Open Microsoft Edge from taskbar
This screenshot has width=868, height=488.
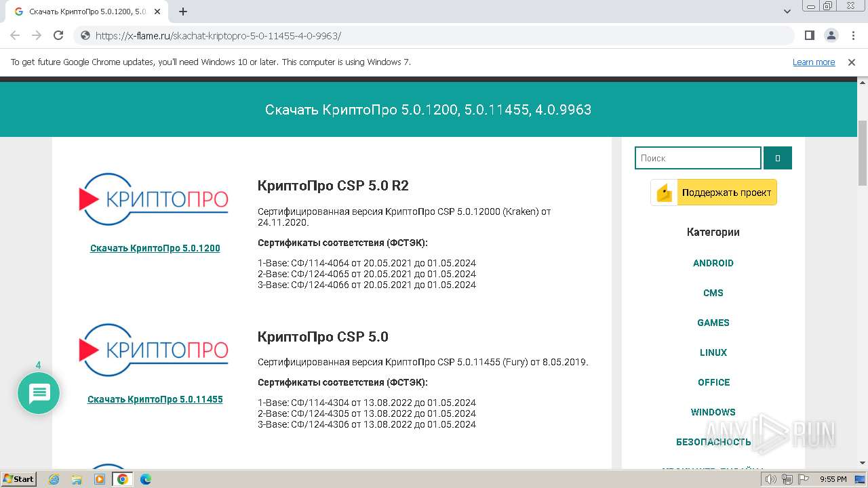click(146, 479)
